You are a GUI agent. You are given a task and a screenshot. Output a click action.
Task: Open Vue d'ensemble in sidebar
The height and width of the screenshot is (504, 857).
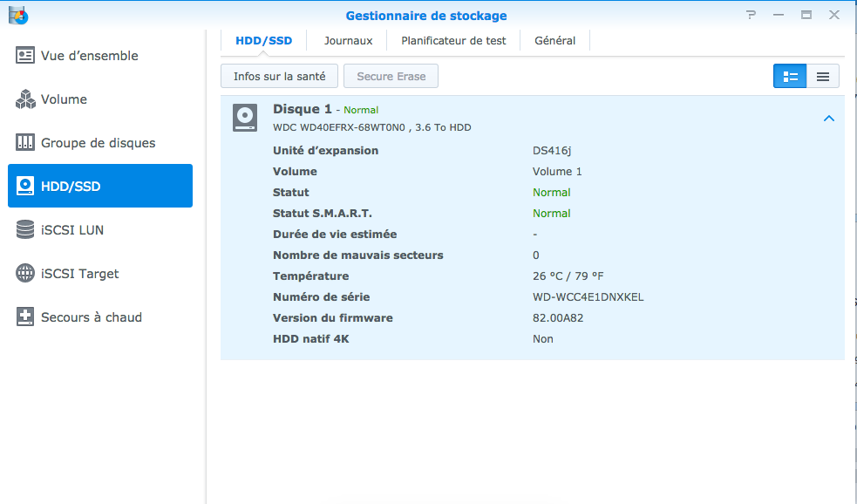point(100,55)
